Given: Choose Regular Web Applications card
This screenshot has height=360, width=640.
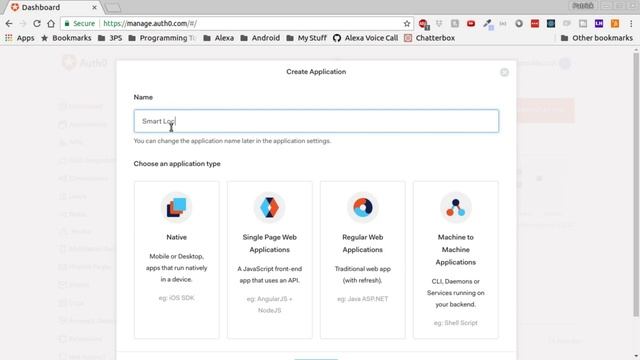Looking at the screenshot, I should point(363,260).
